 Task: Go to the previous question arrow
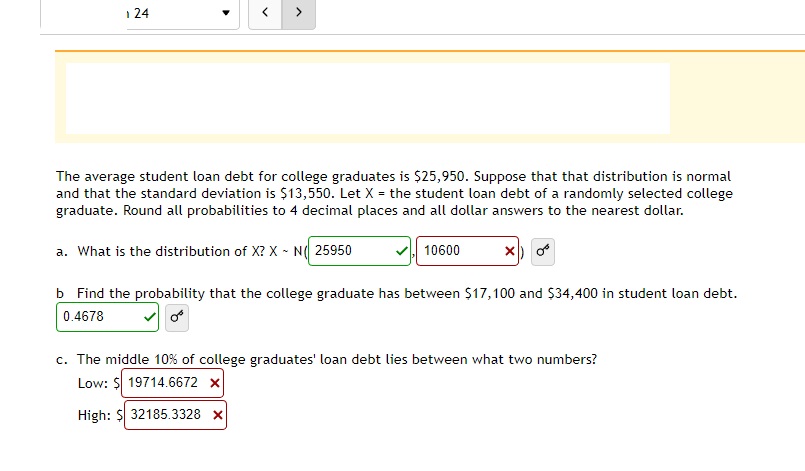265,13
